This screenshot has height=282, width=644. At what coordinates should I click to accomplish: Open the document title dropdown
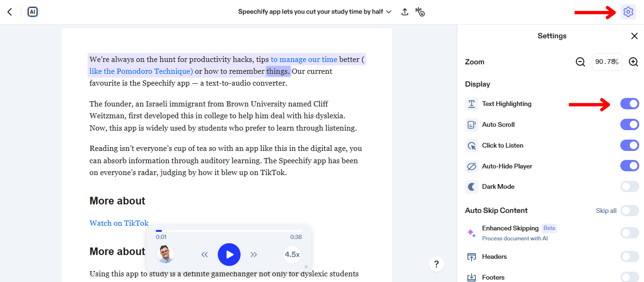(388, 11)
